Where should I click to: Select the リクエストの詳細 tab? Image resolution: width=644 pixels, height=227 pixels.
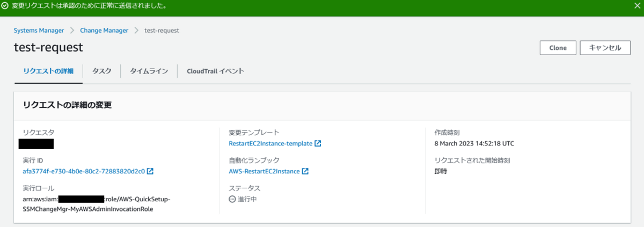tap(48, 71)
